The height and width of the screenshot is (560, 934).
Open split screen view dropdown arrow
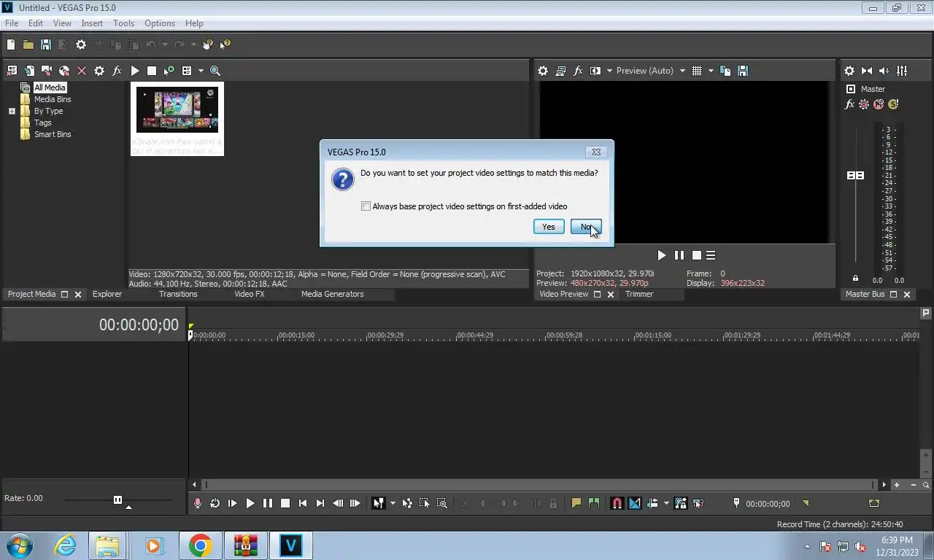click(x=609, y=71)
